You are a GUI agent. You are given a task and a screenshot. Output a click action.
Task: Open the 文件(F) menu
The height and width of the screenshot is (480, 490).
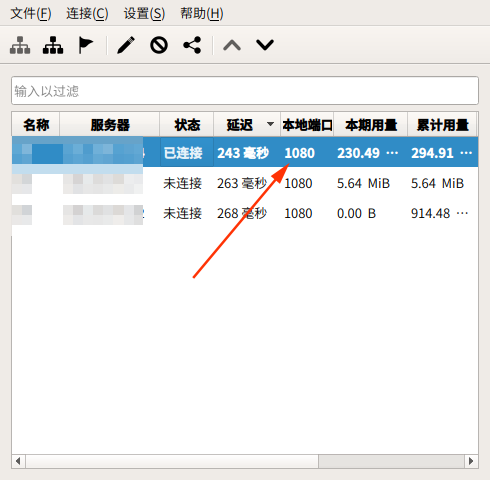[x=31, y=14]
